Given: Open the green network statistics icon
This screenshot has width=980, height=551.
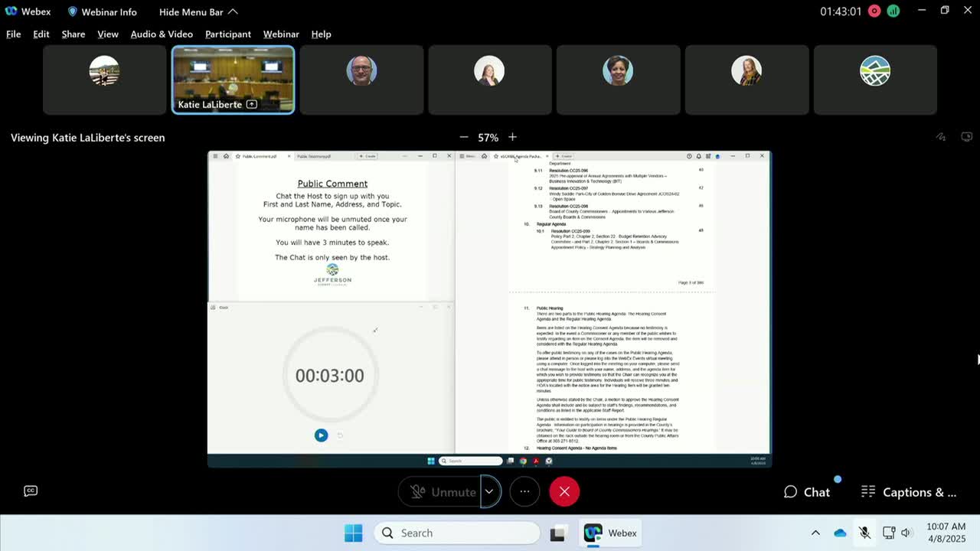Looking at the screenshot, I should [893, 11].
